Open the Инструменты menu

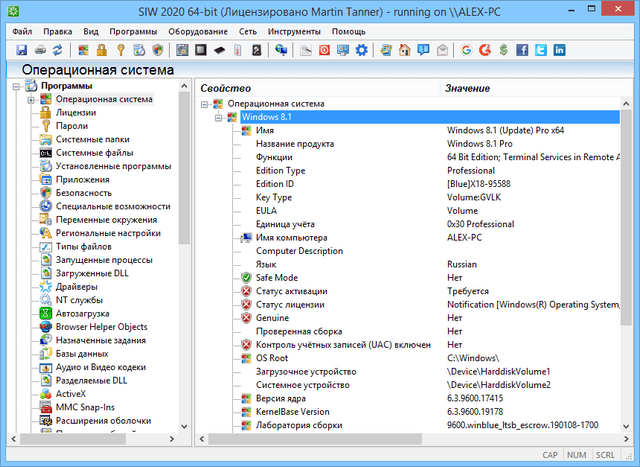pos(294,31)
